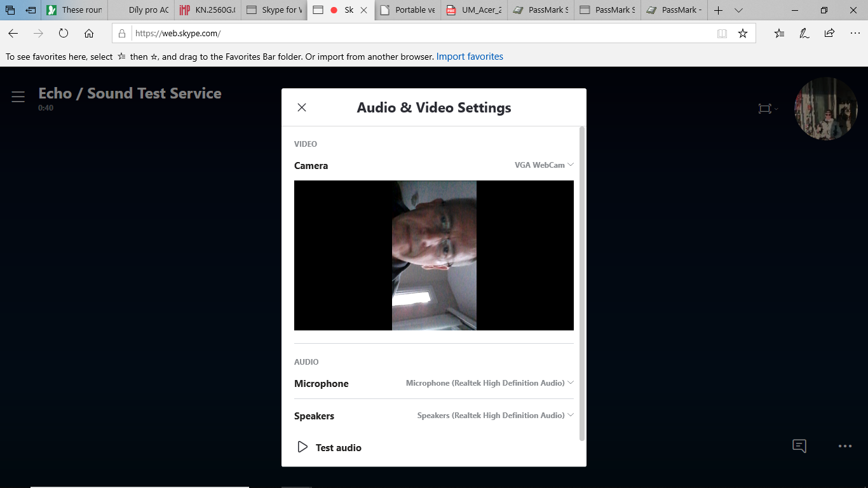Click the camera preview video
This screenshot has height=488, width=868.
tap(434, 255)
